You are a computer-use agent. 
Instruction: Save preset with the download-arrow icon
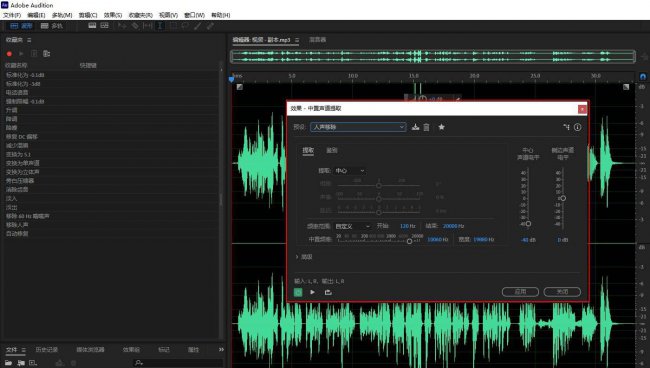(415, 127)
